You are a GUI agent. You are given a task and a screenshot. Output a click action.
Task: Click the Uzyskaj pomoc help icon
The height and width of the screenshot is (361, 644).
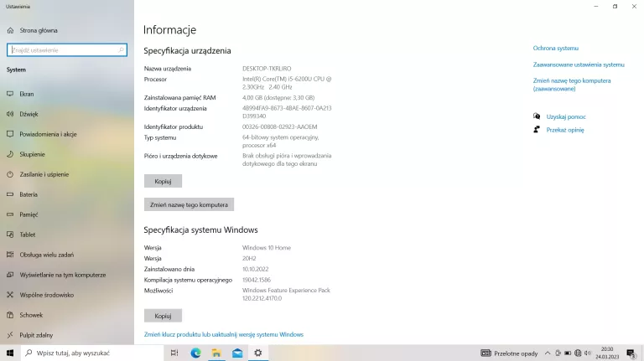click(537, 116)
